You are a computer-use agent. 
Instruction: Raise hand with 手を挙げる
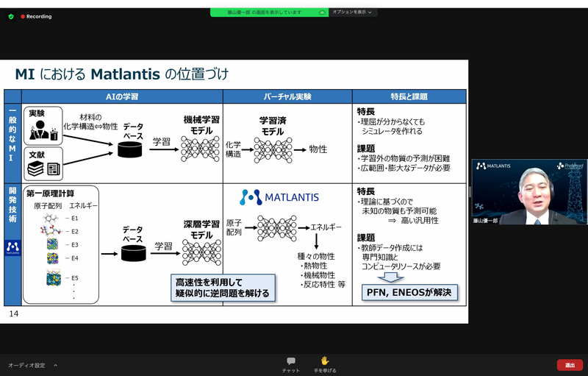click(x=325, y=365)
